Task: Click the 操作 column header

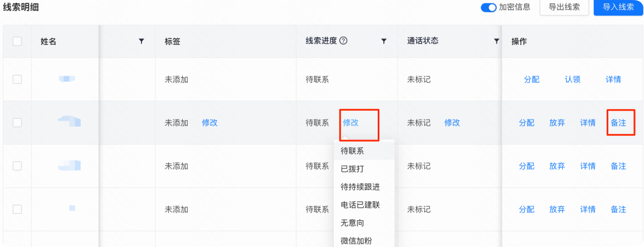Action: click(519, 41)
